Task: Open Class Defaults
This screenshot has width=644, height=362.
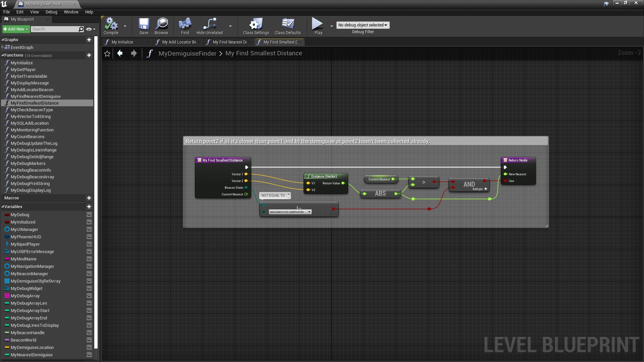Action: pyautogui.click(x=288, y=26)
